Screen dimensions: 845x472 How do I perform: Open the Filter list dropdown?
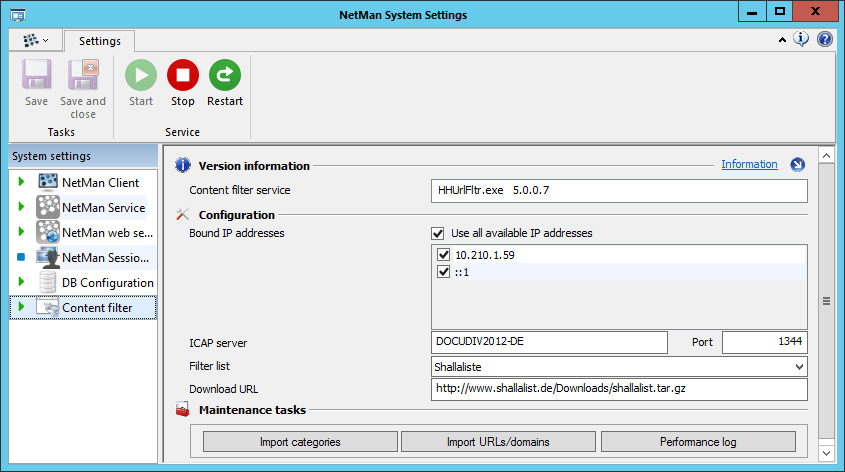click(x=797, y=368)
